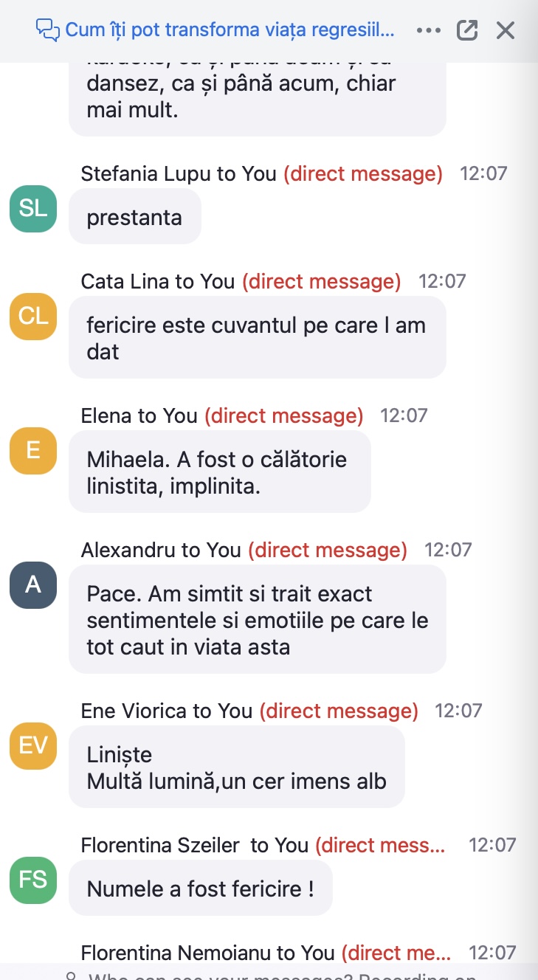Click the SL avatar of Stefania Lupu
Screen dimensions: 538x980
click(33, 209)
